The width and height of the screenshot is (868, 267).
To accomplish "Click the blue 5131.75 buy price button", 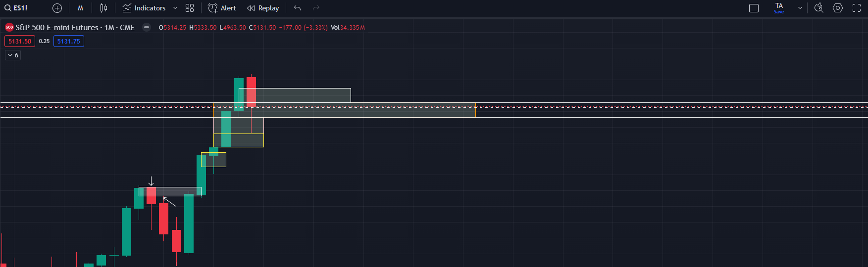I will point(69,41).
